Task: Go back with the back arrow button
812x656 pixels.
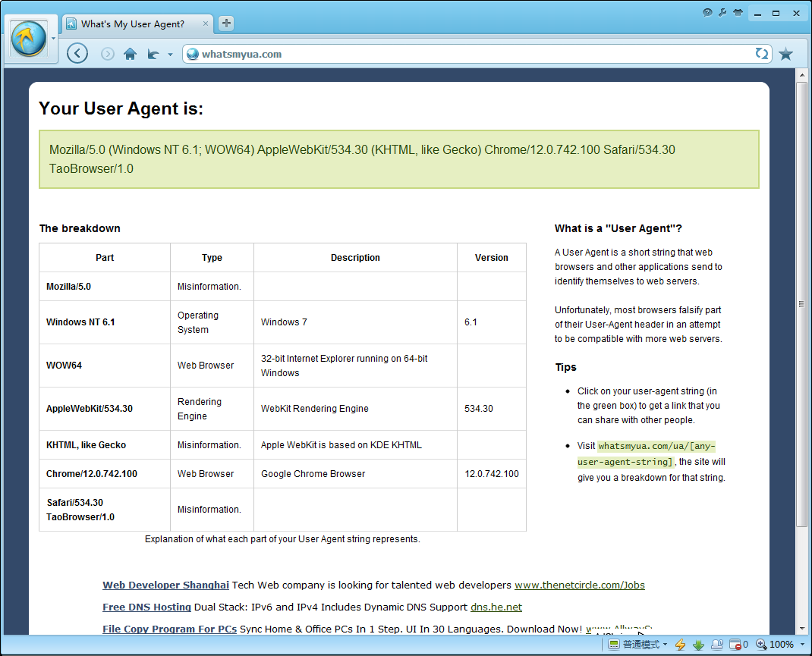Action: [x=77, y=53]
